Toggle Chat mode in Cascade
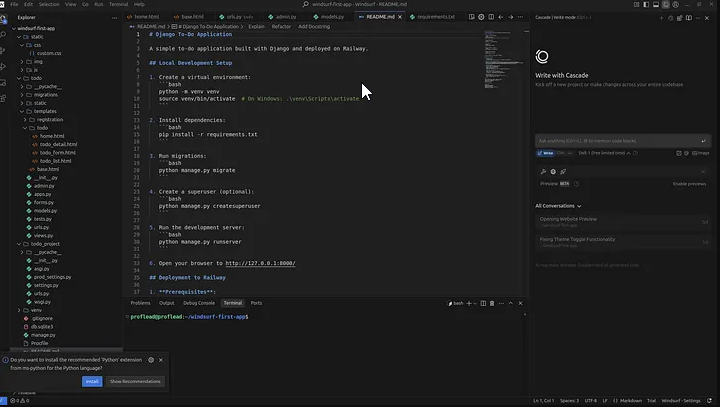Viewport: 720px width, 407px height. coord(560,153)
